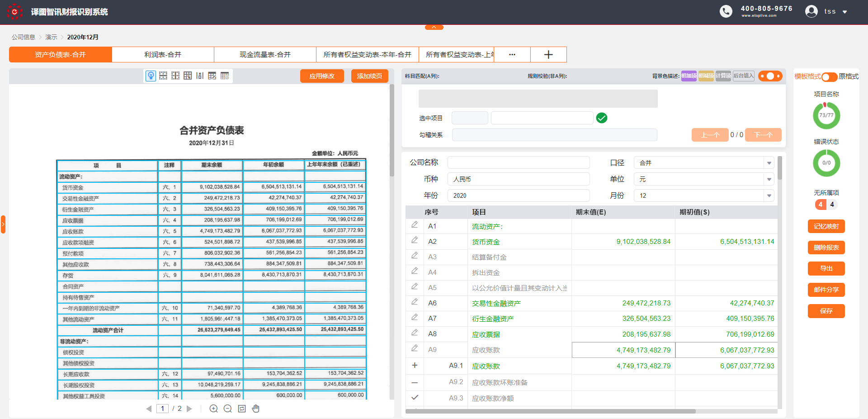This screenshot has height=419, width=868.
Task: Zoom in on the document preview
Action: click(x=214, y=409)
